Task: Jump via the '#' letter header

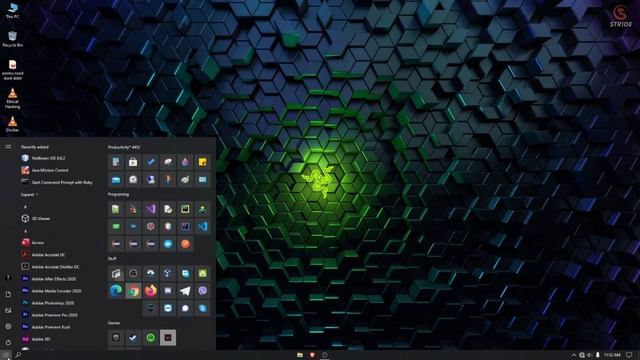Action: coord(25,207)
